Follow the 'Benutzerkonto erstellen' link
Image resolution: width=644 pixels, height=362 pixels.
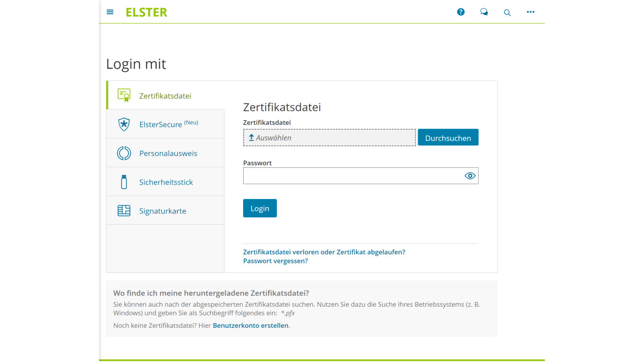[251, 326]
